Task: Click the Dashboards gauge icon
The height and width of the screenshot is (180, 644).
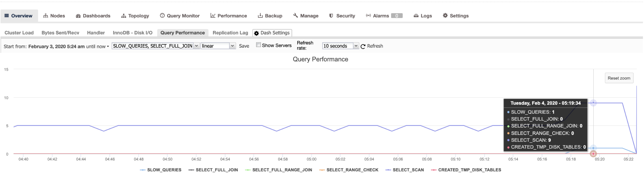Action: (x=78, y=16)
